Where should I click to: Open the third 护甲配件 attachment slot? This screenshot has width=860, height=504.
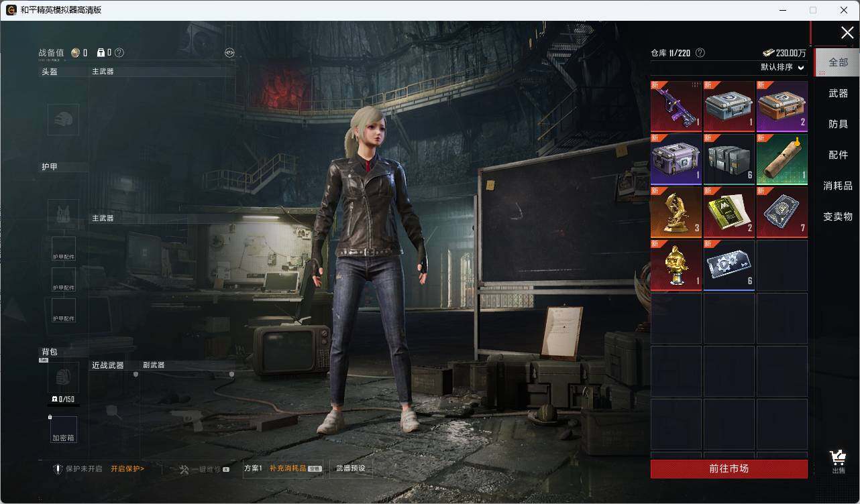tap(64, 310)
